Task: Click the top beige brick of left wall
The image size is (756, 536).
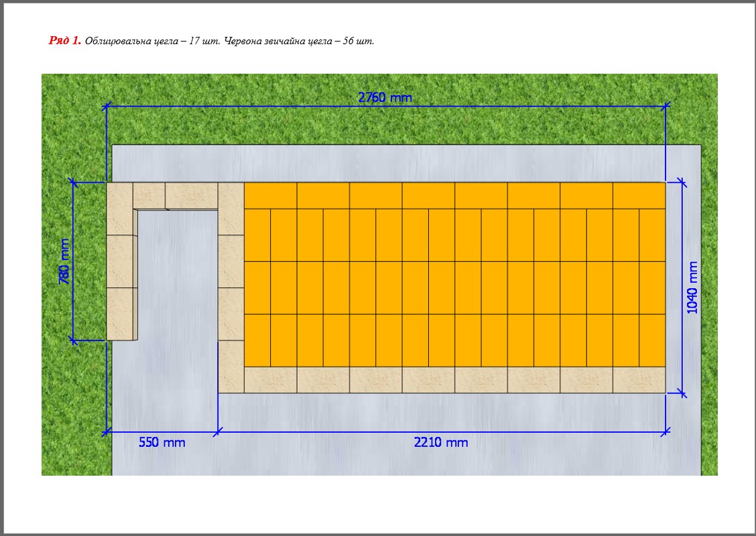Action: click(x=120, y=209)
